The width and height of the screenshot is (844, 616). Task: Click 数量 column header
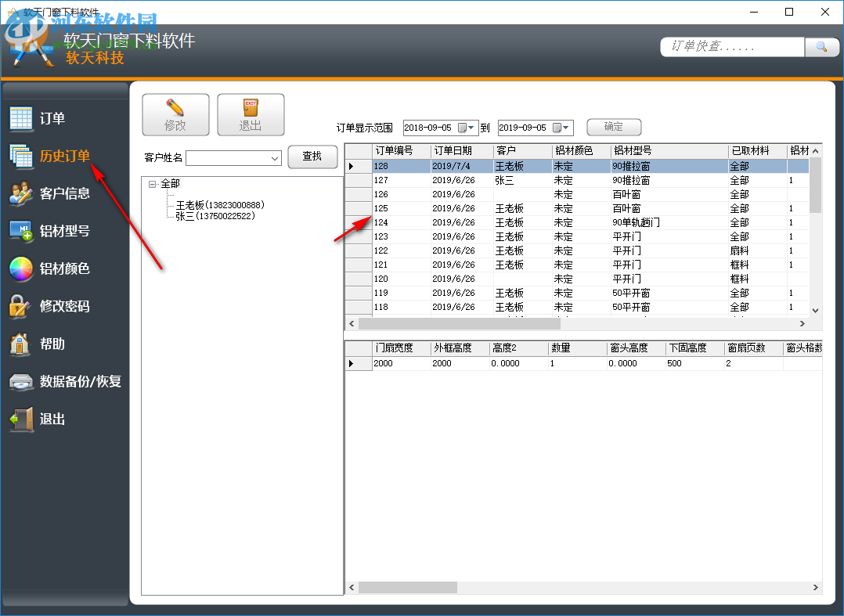[x=577, y=348]
